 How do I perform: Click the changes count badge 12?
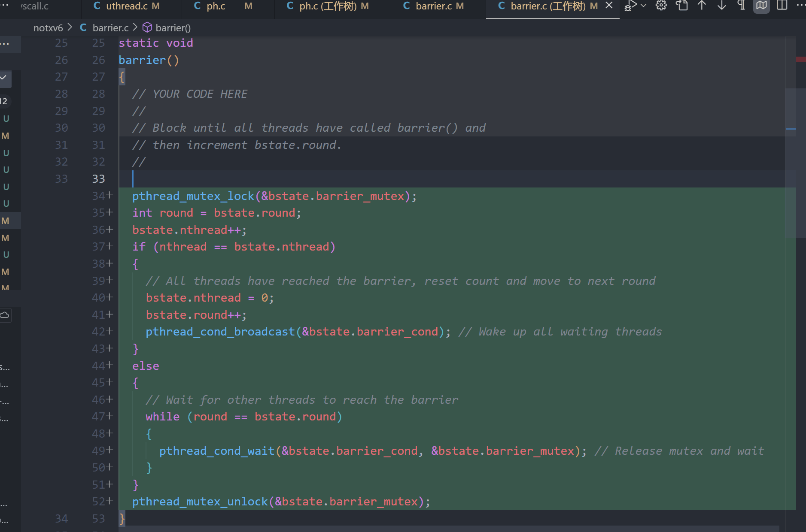tap(4, 101)
